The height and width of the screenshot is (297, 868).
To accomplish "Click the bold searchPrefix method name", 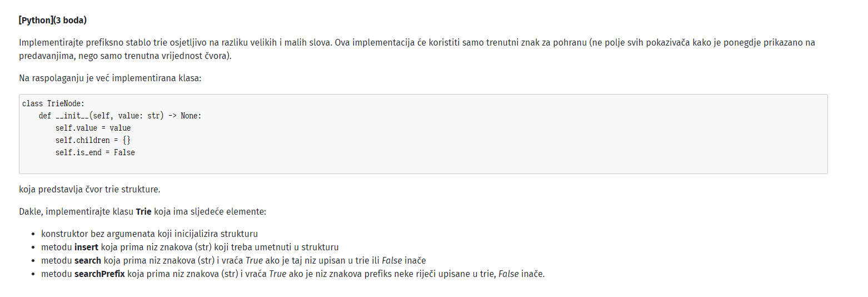I will 99,274.
